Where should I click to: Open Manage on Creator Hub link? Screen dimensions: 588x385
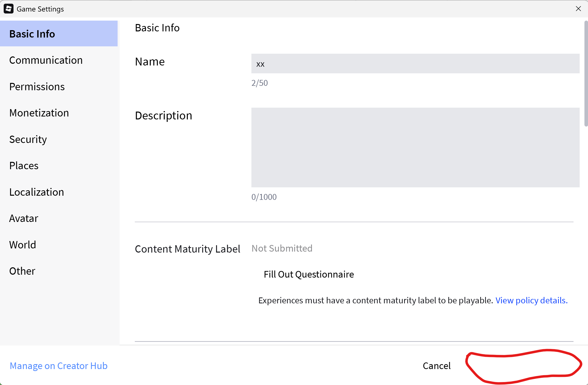pyautogui.click(x=58, y=366)
